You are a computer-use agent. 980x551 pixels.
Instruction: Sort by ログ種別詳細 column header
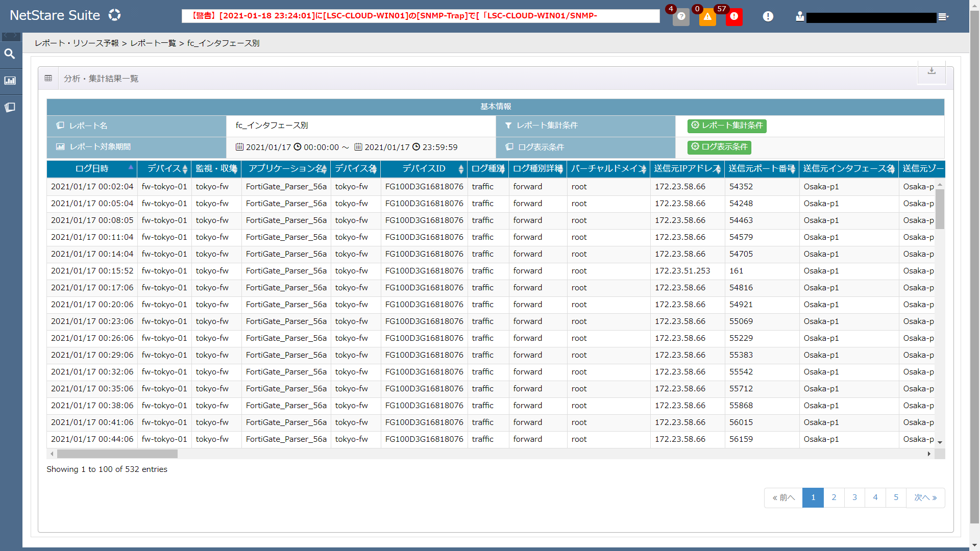(537, 169)
